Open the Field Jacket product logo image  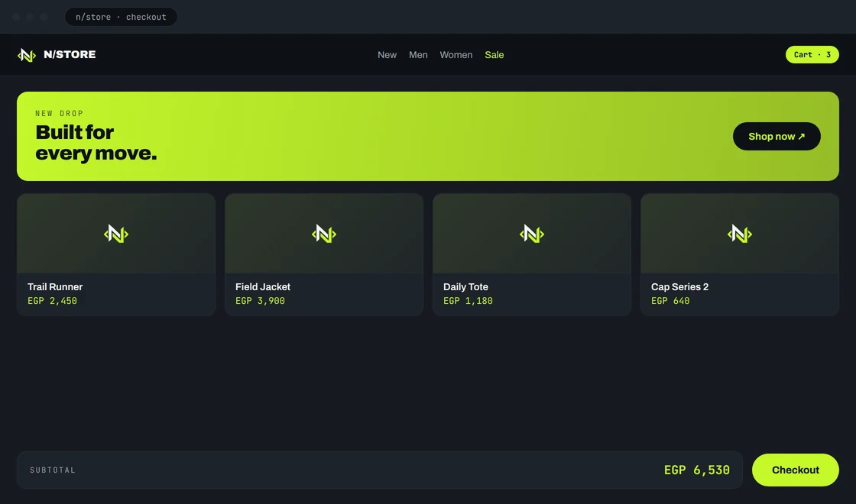coord(324,234)
